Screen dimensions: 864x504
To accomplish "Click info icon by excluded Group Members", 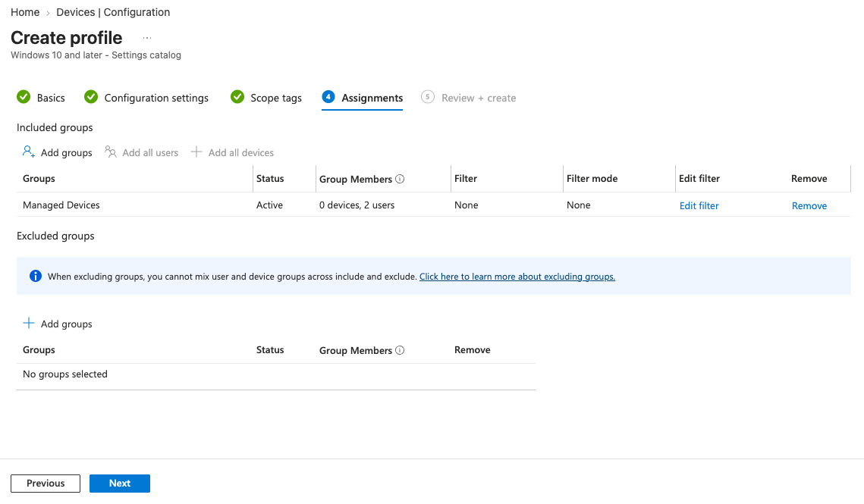I will [400, 350].
